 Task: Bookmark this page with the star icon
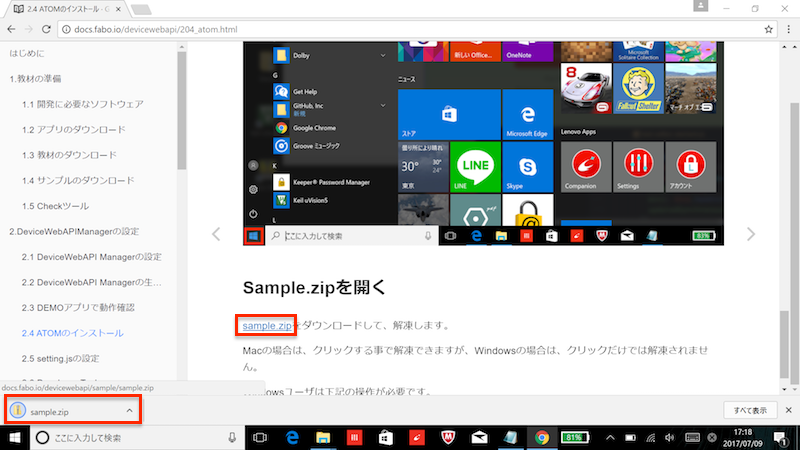click(x=769, y=30)
